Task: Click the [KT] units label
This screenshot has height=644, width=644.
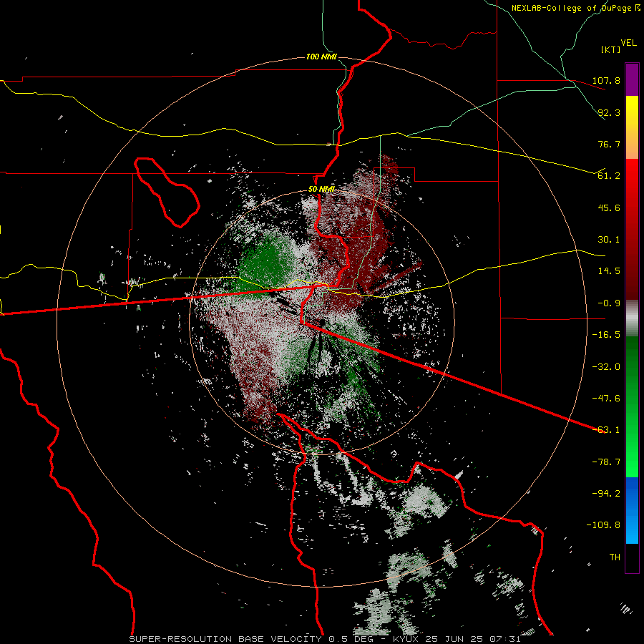Action: tap(611, 49)
